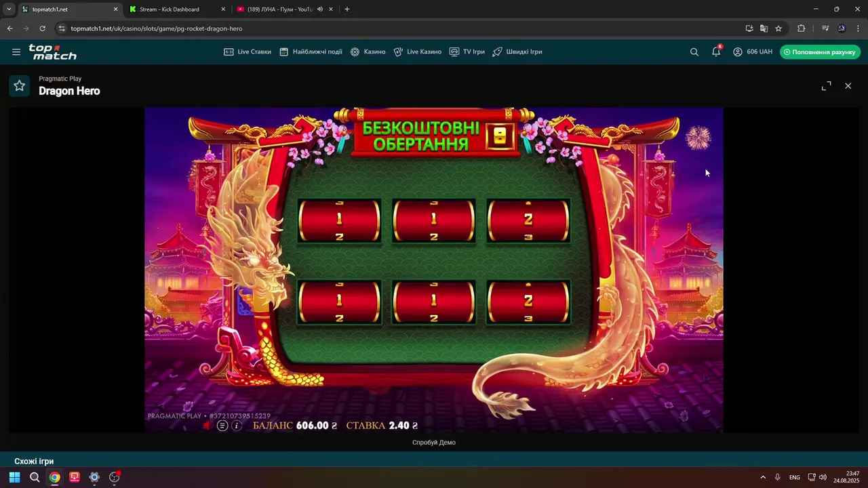Image resolution: width=868 pixels, height=488 pixels.
Task: Open media controls icon in Chrome toolbar
Action: coord(825,28)
